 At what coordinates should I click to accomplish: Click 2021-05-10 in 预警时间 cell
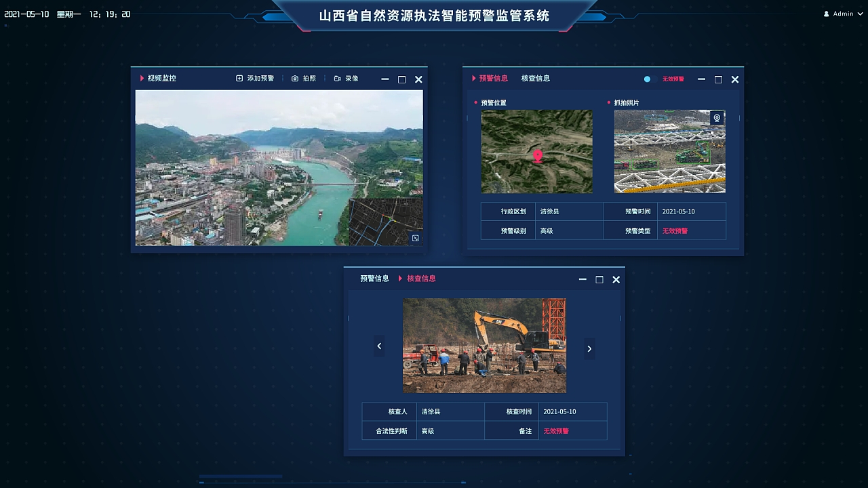679,211
